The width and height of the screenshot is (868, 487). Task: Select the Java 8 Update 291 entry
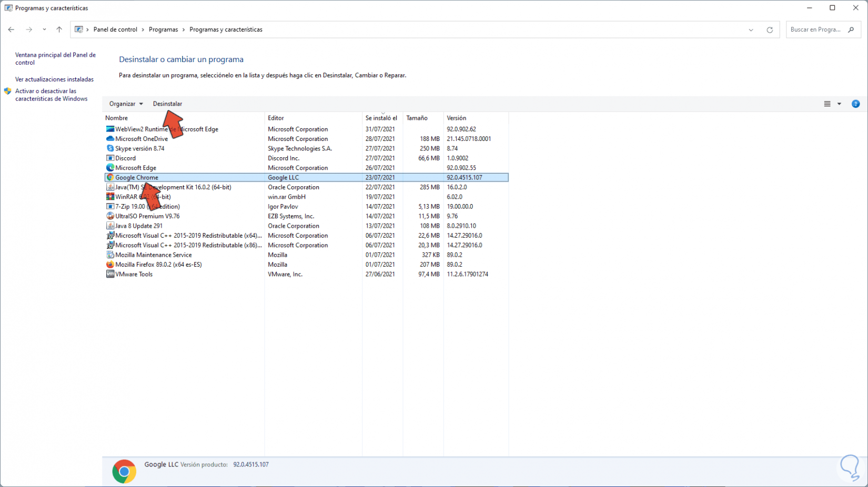(x=139, y=226)
